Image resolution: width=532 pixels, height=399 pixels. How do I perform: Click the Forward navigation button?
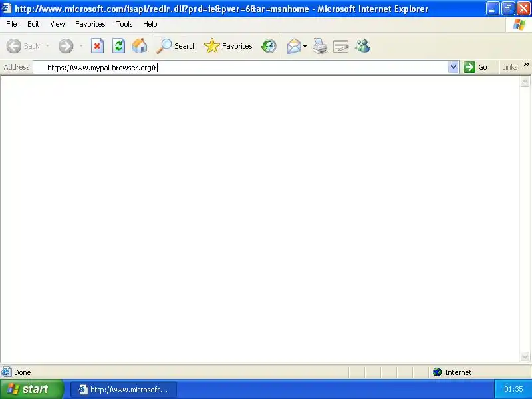point(65,46)
